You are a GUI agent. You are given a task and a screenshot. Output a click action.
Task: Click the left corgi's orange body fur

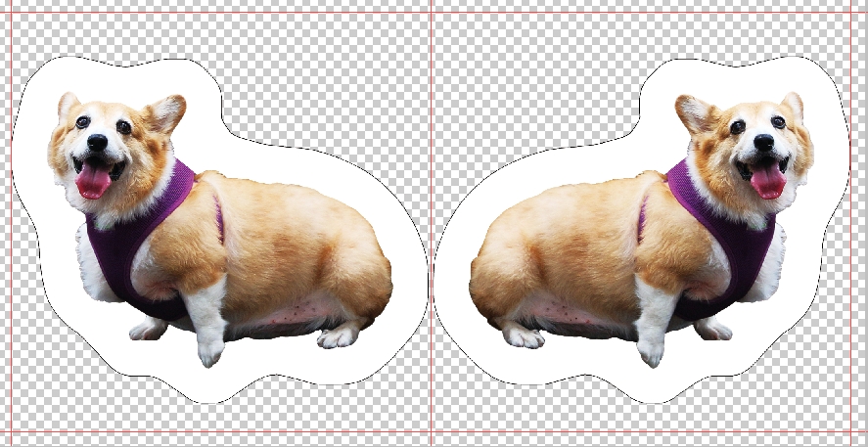pos(294,245)
